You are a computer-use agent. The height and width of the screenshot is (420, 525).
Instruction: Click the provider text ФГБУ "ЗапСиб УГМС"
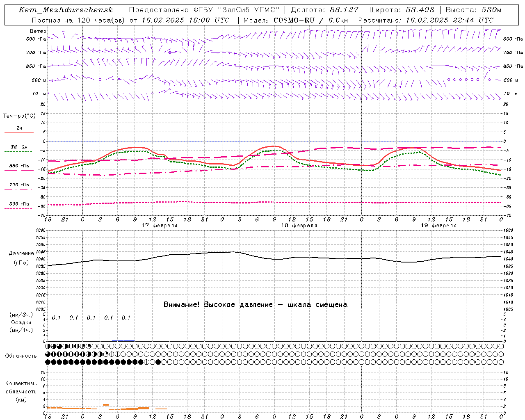[237, 10]
